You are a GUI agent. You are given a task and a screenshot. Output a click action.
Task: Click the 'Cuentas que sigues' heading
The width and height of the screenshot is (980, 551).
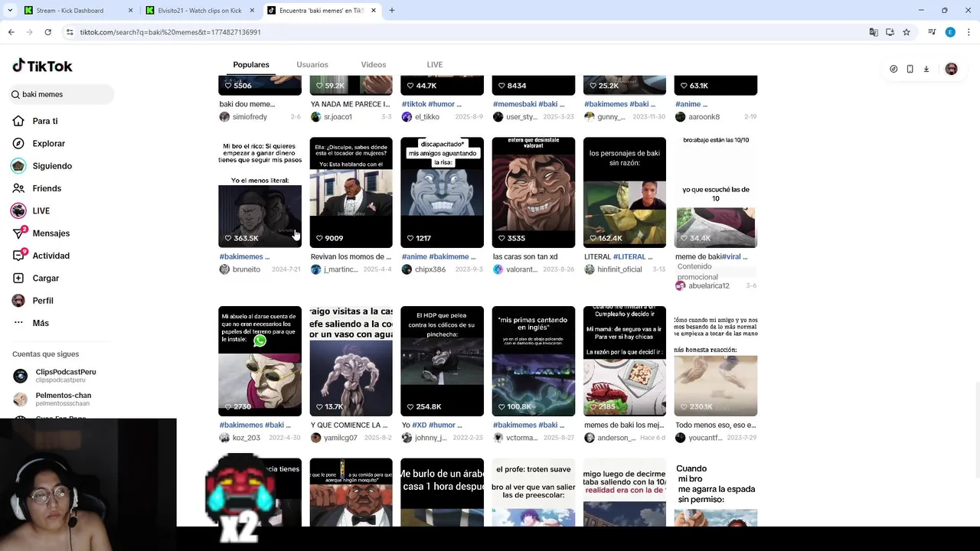(x=45, y=354)
